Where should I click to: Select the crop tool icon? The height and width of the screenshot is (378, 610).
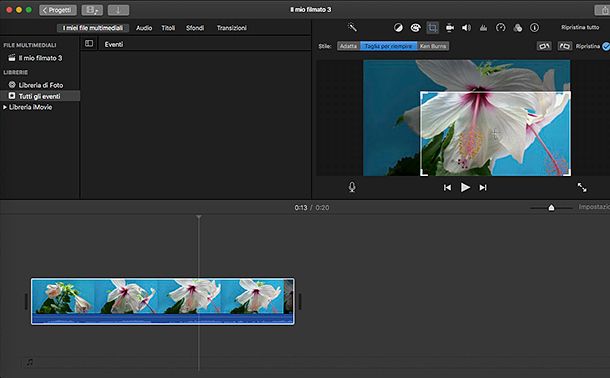pyautogui.click(x=432, y=28)
